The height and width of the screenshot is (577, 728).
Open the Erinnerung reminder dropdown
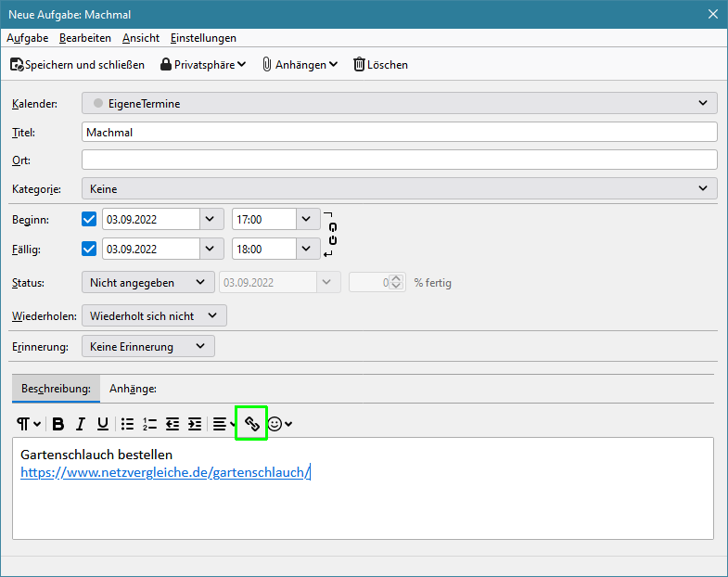pyautogui.click(x=147, y=346)
